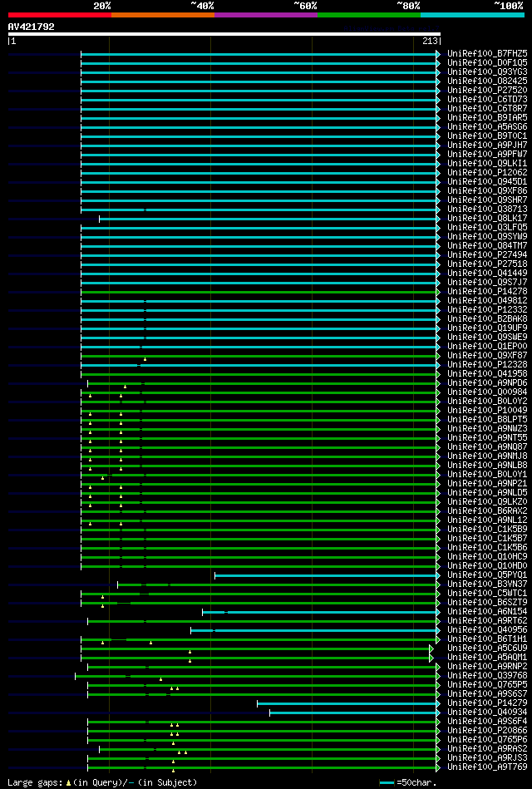Pick the UniRef100_Q1EP00 entry
532x789 pixels.
pyautogui.click(x=487, y=346)
